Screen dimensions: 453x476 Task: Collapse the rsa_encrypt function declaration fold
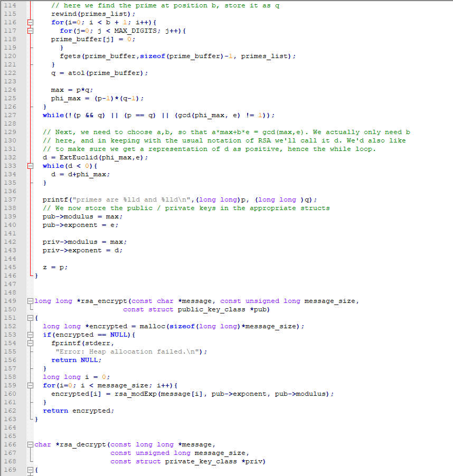pos(31,301)
